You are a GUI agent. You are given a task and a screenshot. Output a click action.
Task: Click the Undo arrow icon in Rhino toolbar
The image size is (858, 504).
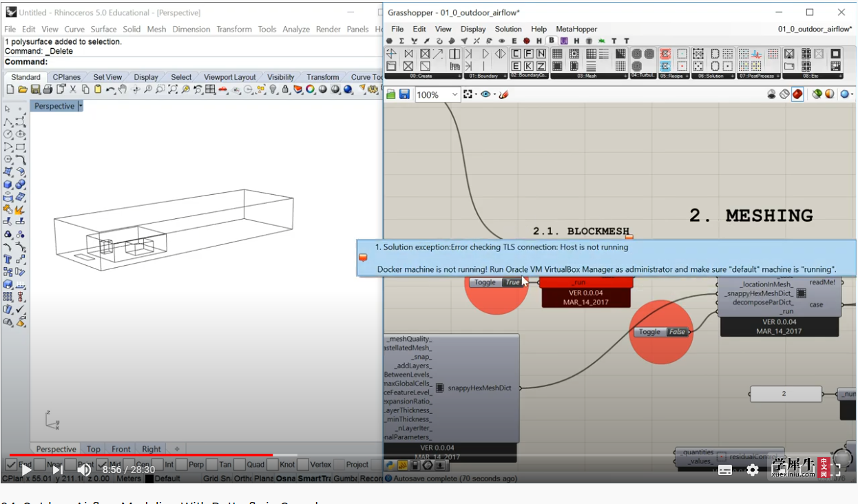point(110,90)
